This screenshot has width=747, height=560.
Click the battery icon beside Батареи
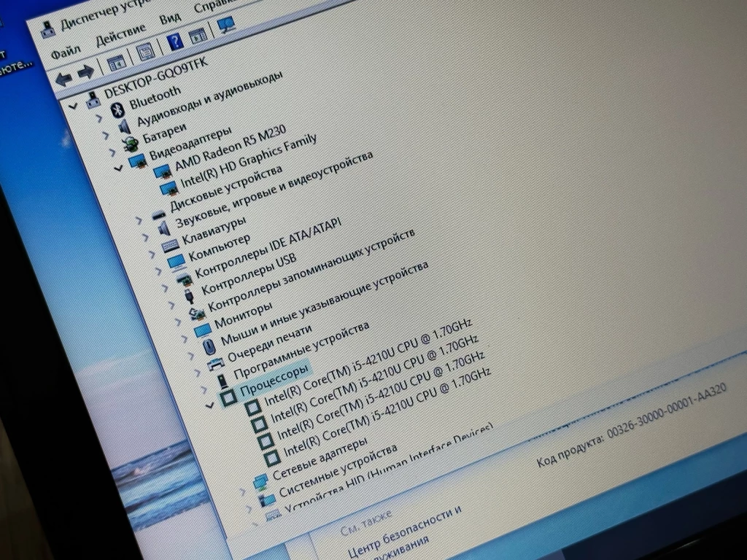tap(130, 144)
